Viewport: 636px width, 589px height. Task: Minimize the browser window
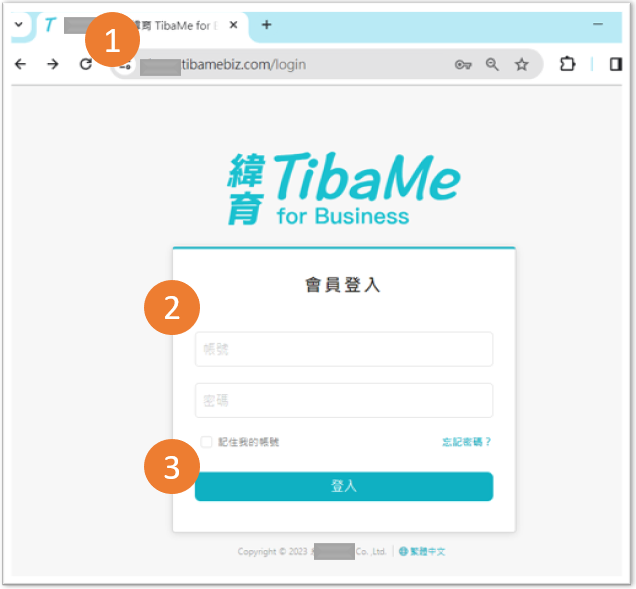point(599,25)
